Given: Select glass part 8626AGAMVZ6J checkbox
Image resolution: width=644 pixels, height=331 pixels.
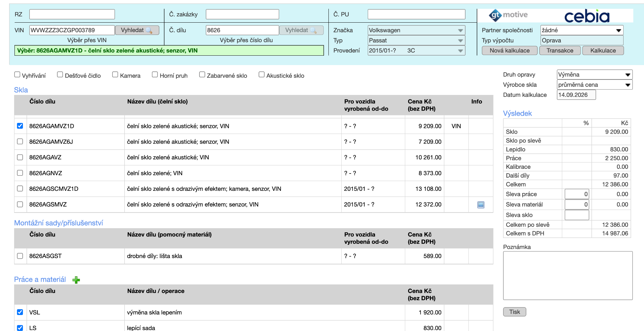Looking at the screenshot, I should 20,141.
